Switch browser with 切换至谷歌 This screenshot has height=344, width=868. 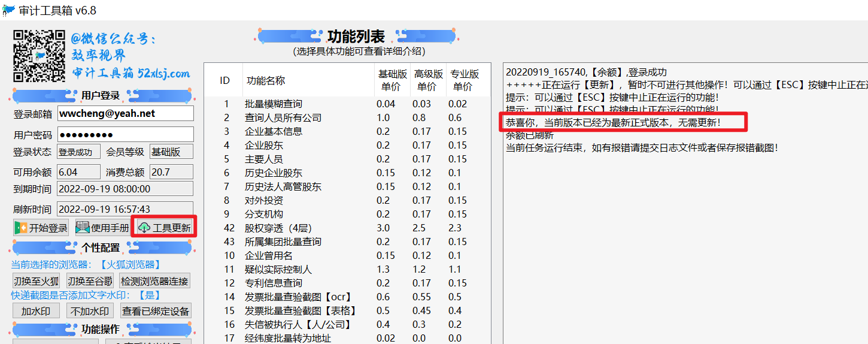click(90, 280)
